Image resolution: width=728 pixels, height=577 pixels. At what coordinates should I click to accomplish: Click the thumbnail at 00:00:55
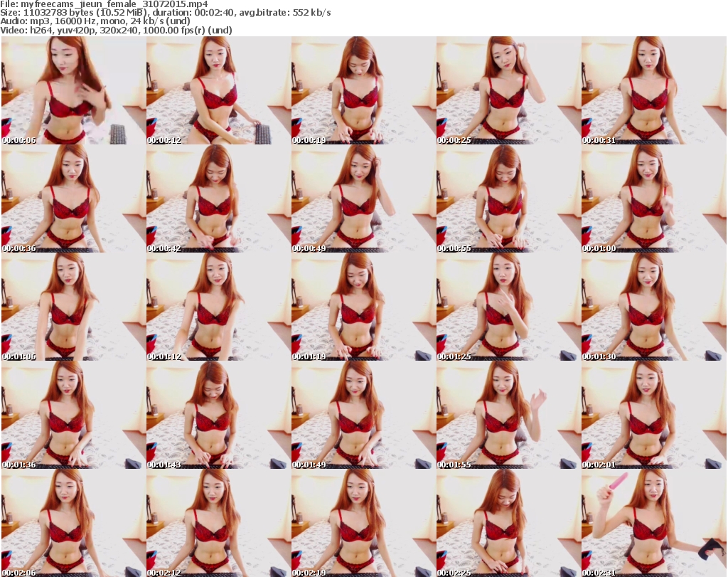click(x=508, y=198)
